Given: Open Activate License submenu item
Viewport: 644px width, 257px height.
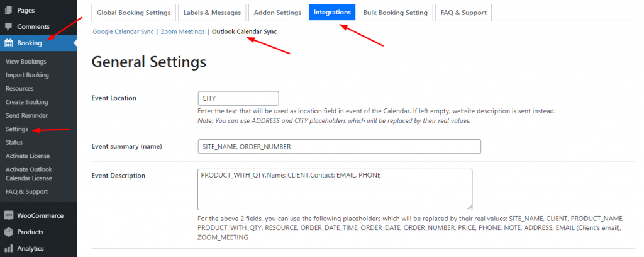Looking at the screenshot, I should click(28, 156).
